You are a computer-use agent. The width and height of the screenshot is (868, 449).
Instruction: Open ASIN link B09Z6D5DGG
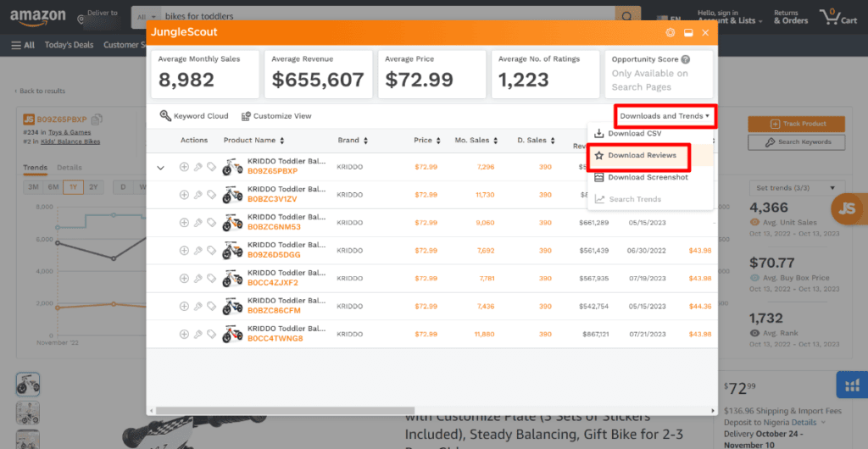274,255
